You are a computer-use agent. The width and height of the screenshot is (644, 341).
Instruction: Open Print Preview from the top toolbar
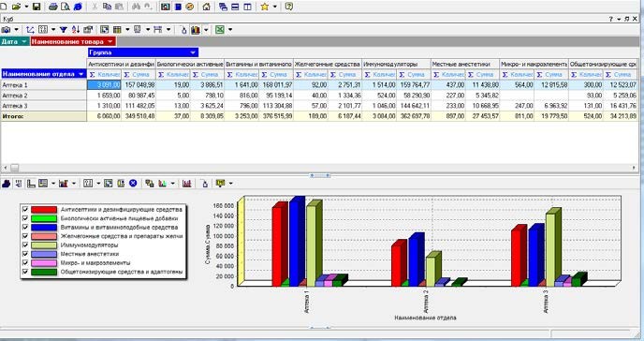[x=66, y=7]
